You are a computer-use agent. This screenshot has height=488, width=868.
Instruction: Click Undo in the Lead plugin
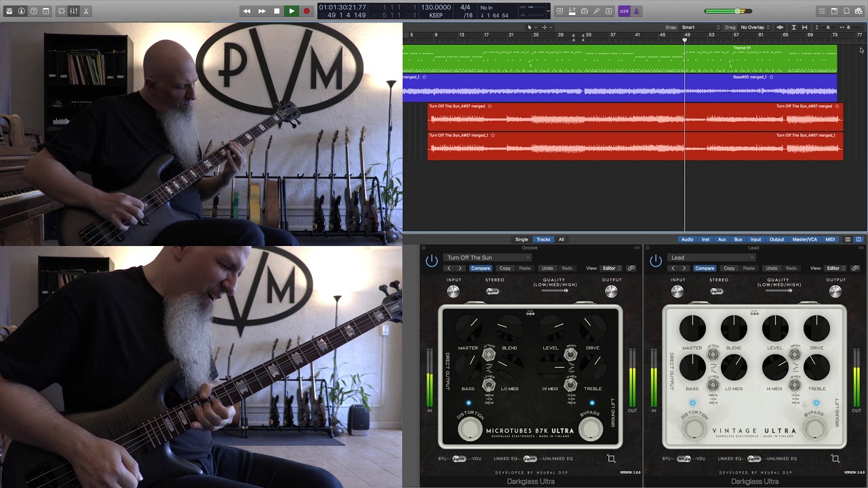point(772,268)
